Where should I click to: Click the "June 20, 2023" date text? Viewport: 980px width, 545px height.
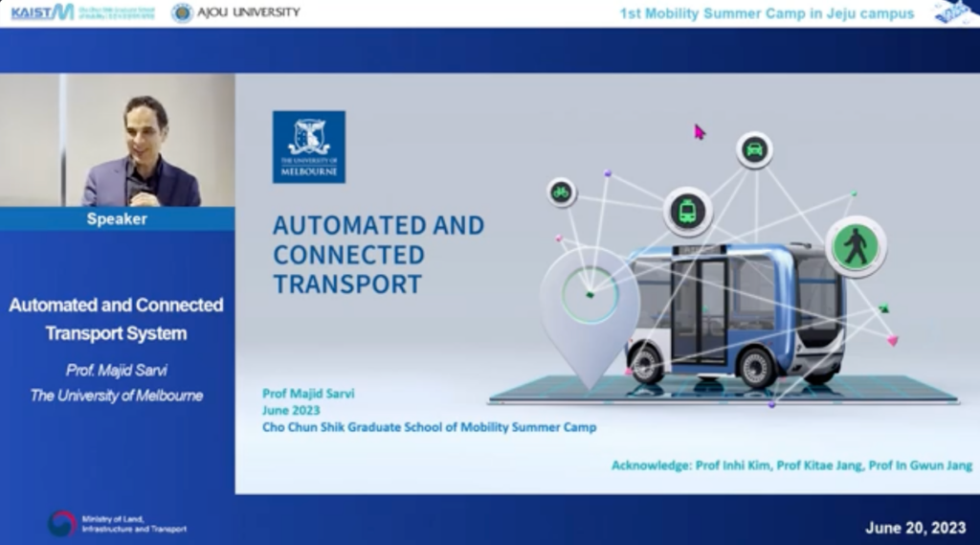coord(916,528)
